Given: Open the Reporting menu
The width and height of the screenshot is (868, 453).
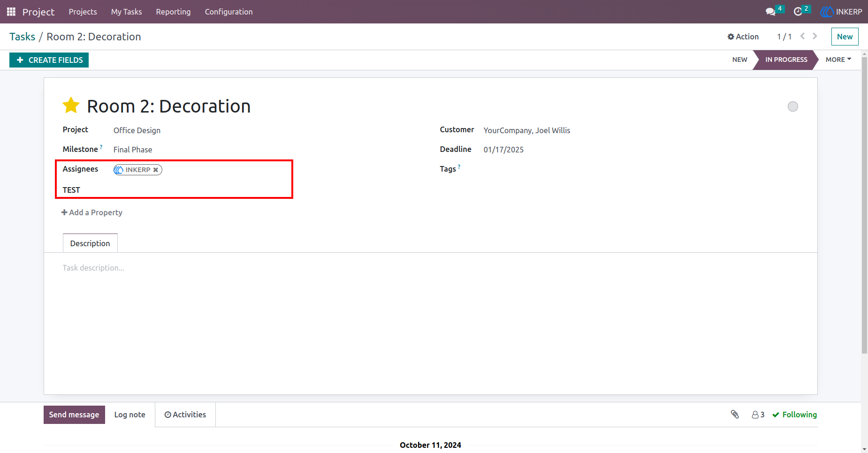Looking at the screenshot, I should click(173, 12).
